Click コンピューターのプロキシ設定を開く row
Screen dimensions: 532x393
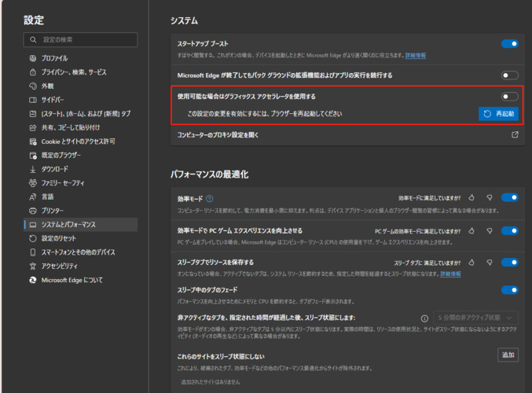pyautogui.click(x=348, y=135)
